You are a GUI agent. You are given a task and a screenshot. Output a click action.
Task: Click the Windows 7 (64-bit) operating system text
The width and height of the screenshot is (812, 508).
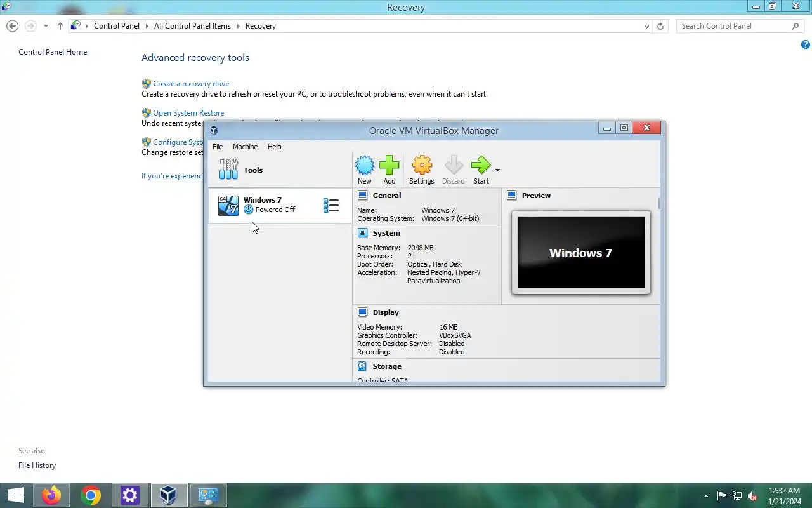450,218
